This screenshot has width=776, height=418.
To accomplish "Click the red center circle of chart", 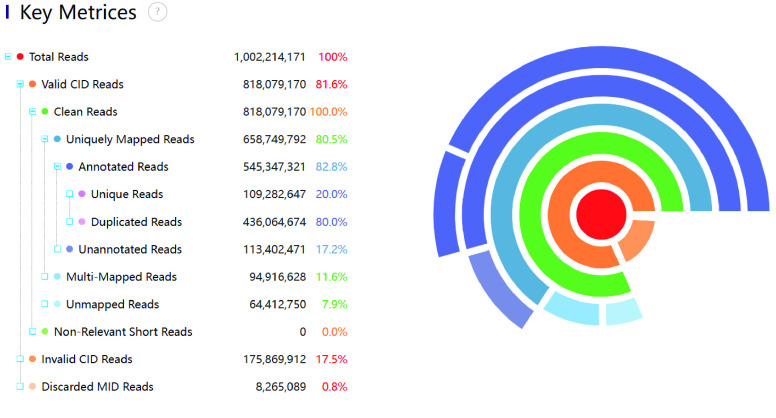I will (x=600, y=213).
